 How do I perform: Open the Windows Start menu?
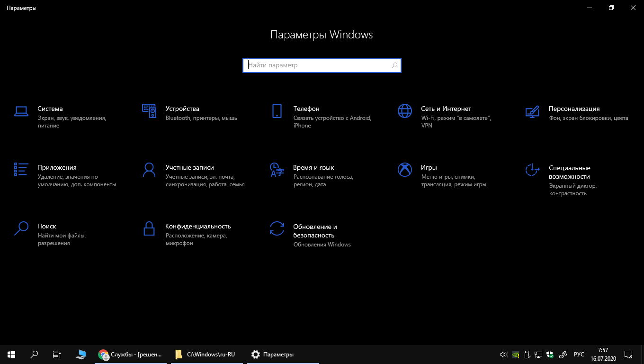11,354
